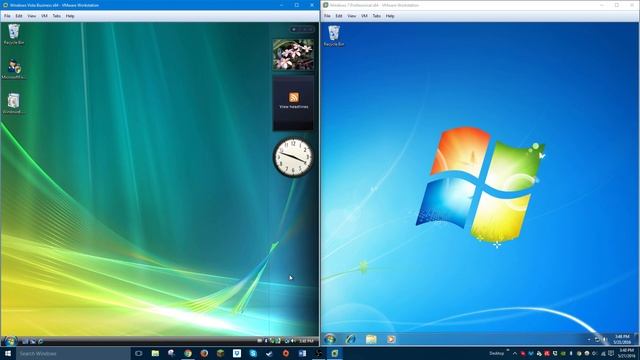Click the Windows 10 taskbar clock
The image size is (640, 360).
(x=626, y=353)
